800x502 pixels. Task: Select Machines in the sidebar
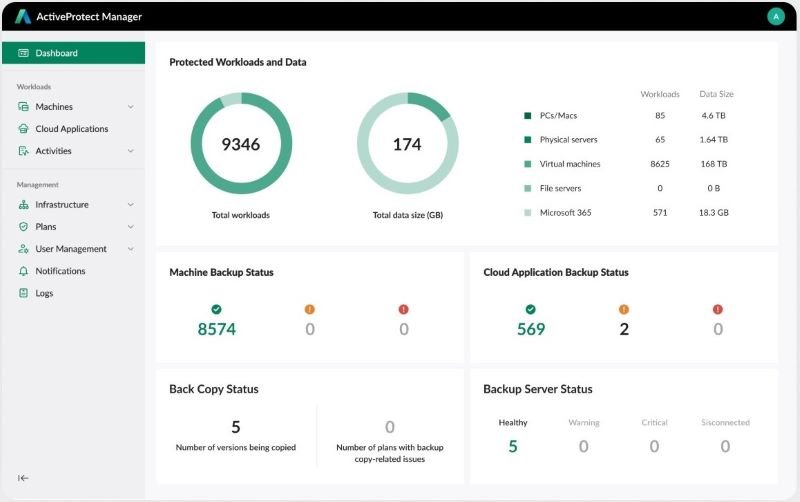click(x=73, y=107)
